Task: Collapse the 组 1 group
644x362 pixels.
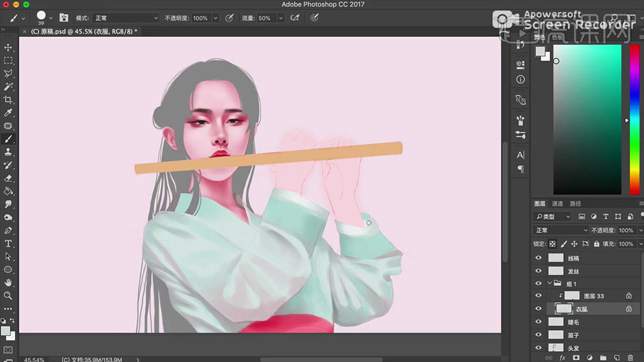Action: pyautogui.click(x=550, y=283)
